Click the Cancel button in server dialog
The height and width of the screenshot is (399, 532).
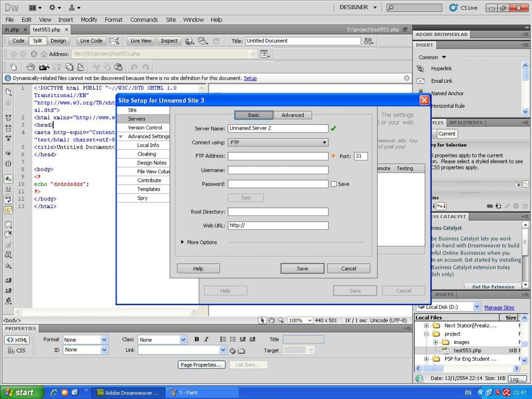349,269
